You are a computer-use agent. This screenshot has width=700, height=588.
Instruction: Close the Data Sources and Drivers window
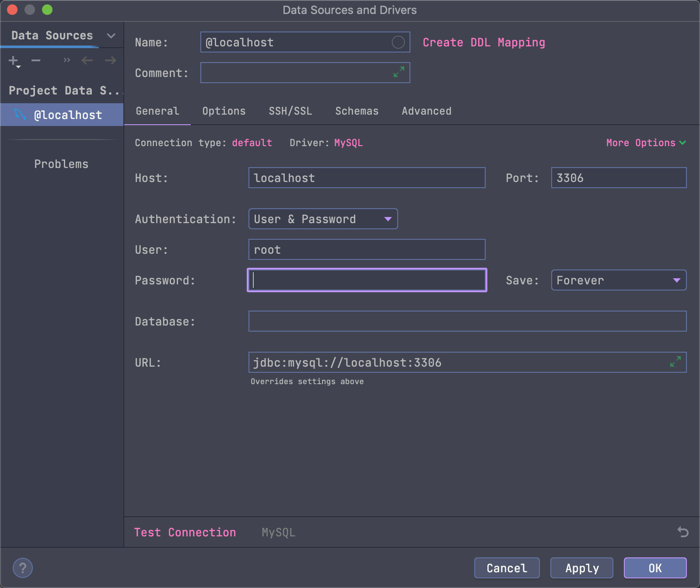(12, 10)
